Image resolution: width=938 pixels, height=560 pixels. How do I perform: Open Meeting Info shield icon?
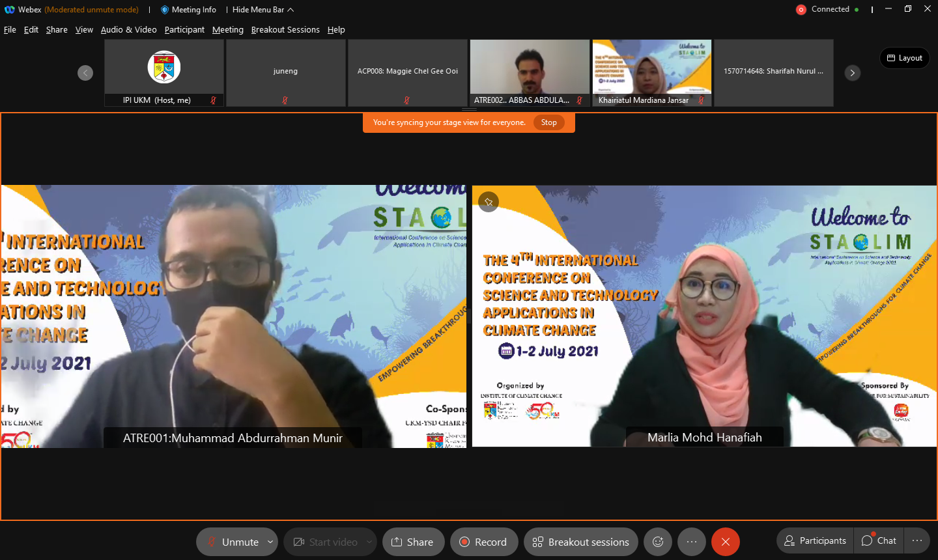coord(165,10)
